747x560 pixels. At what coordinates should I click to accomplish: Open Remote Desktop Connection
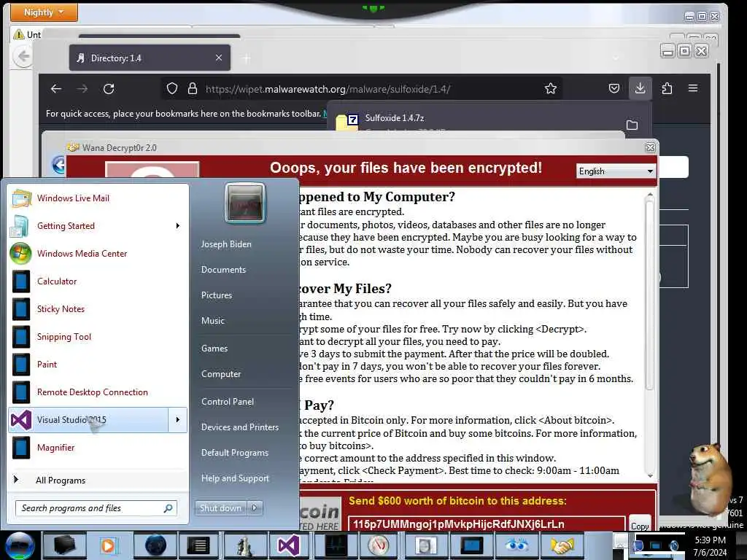(x=98, y=392)
